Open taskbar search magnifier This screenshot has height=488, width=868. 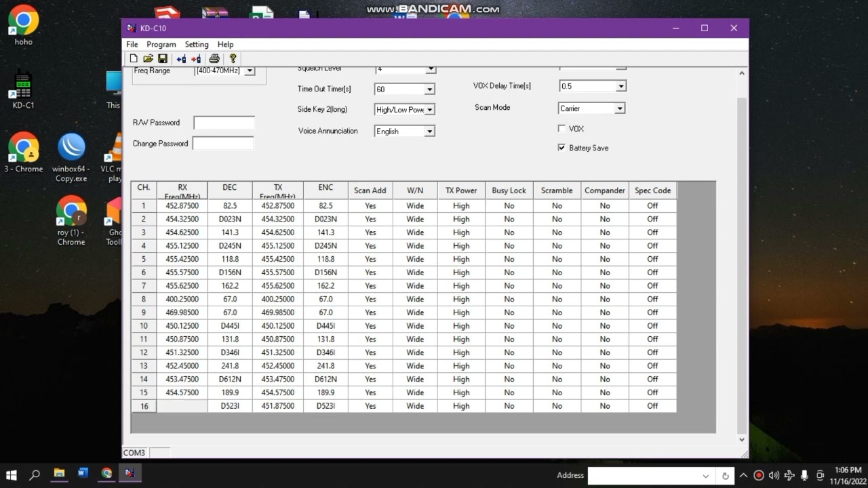tap(35, 474)
